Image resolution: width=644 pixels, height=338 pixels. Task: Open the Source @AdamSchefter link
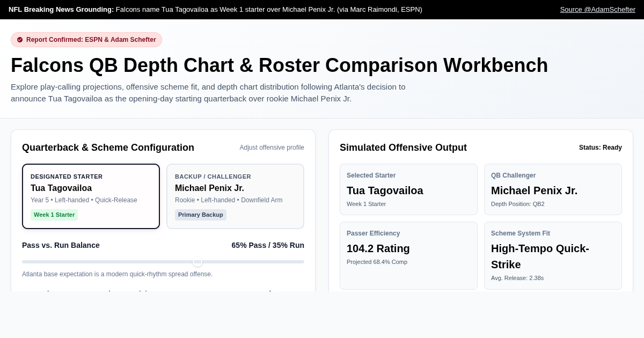[597, 9]
